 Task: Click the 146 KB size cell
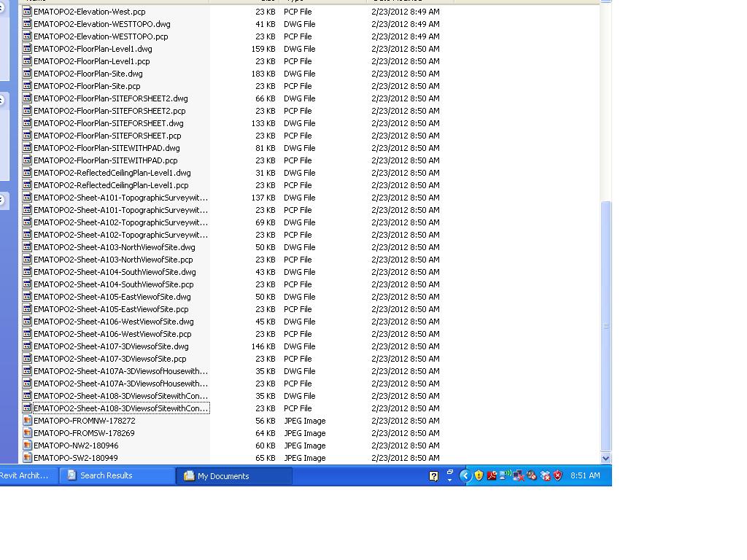263,346
